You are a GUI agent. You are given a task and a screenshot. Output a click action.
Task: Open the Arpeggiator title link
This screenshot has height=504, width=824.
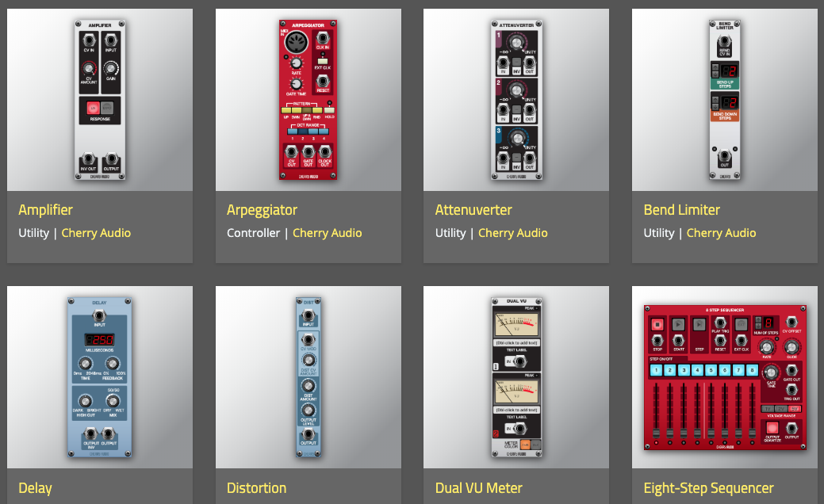pos(262,210)
